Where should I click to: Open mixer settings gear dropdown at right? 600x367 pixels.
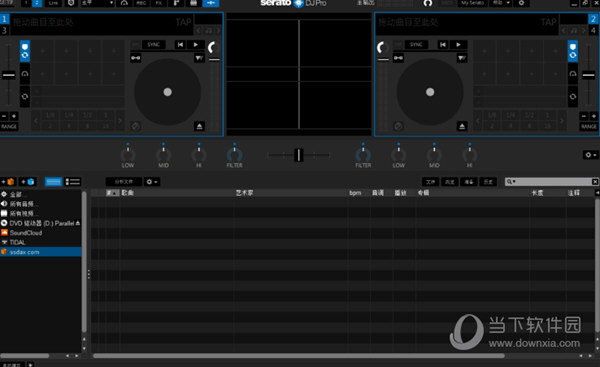click(590, 155)
